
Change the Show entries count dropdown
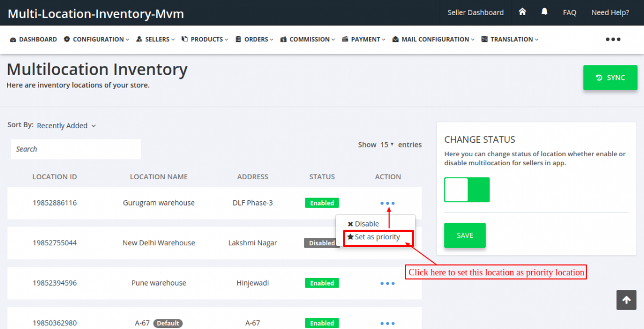[x=387, y=144]
